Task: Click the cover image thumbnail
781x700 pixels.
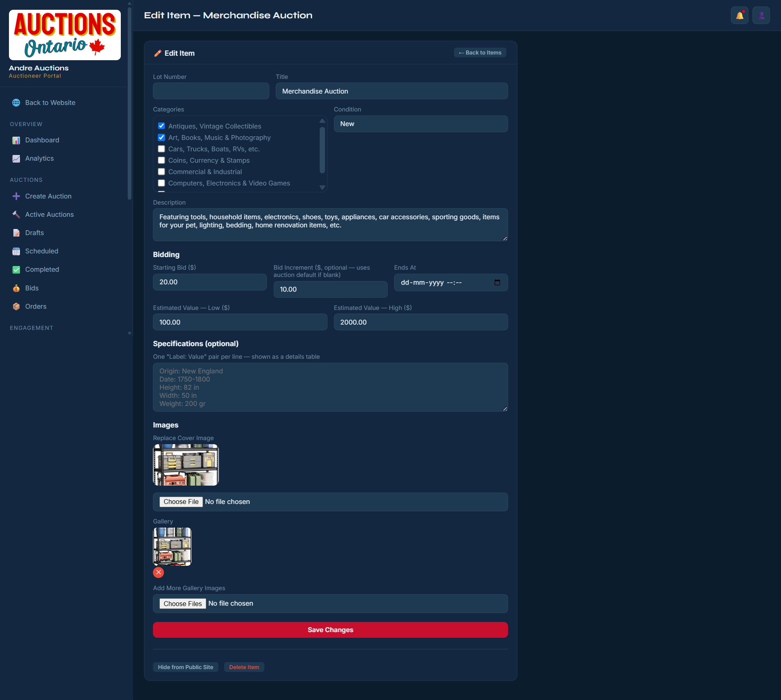Action: (x=186, y=465)
